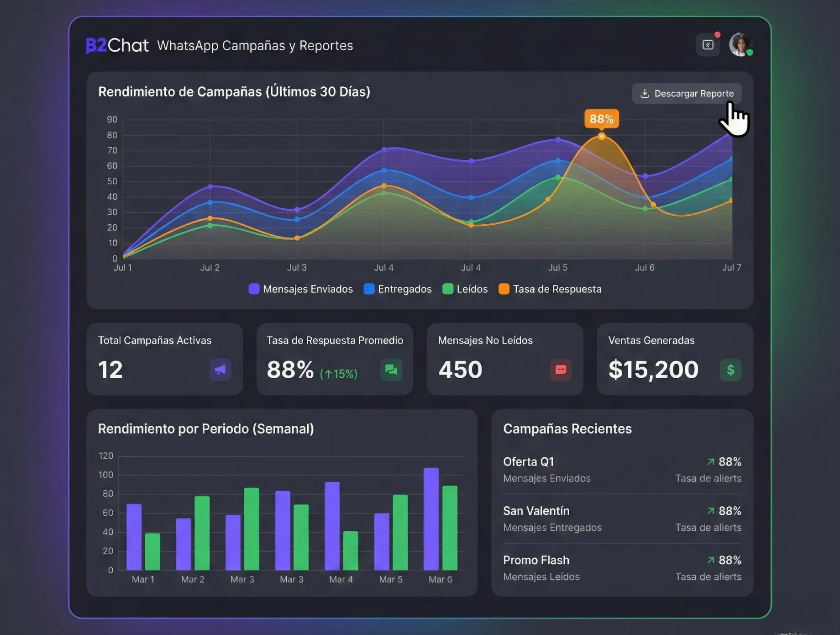Click the orange Tasa de Respuesta legend swatch
Viewport: 840px width, 635px height.
coord(504,289)
